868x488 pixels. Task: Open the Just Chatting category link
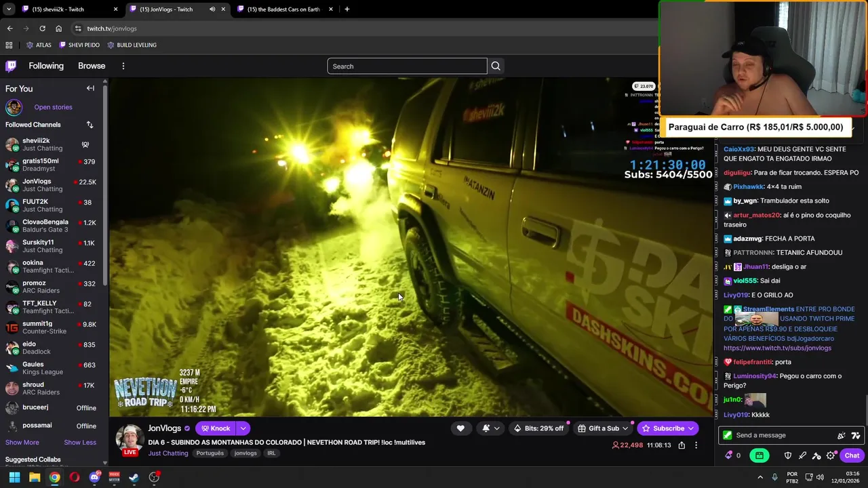pos(168,453)
